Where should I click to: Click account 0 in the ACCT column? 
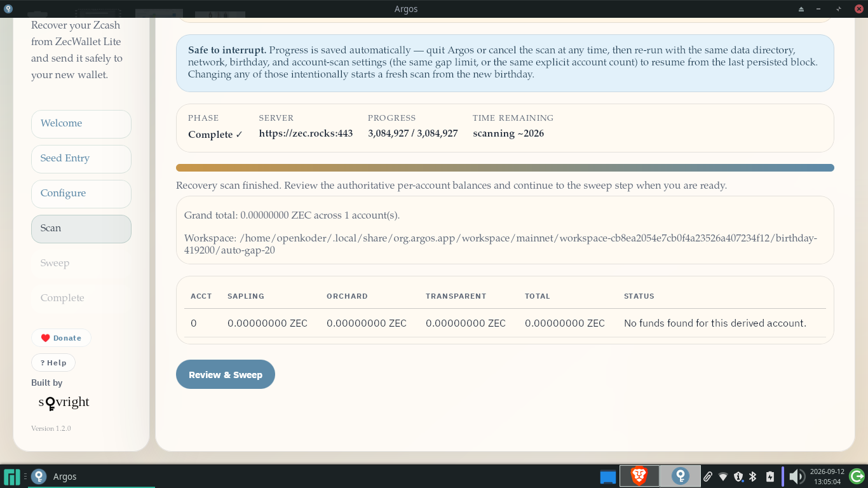coord(194,323)
